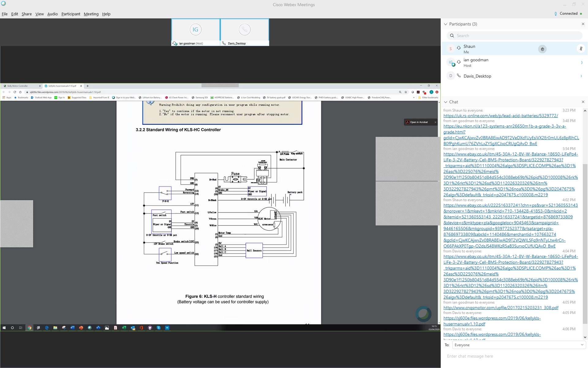Open the Audio menu
The image size is (588, 368).
[52, 14]
